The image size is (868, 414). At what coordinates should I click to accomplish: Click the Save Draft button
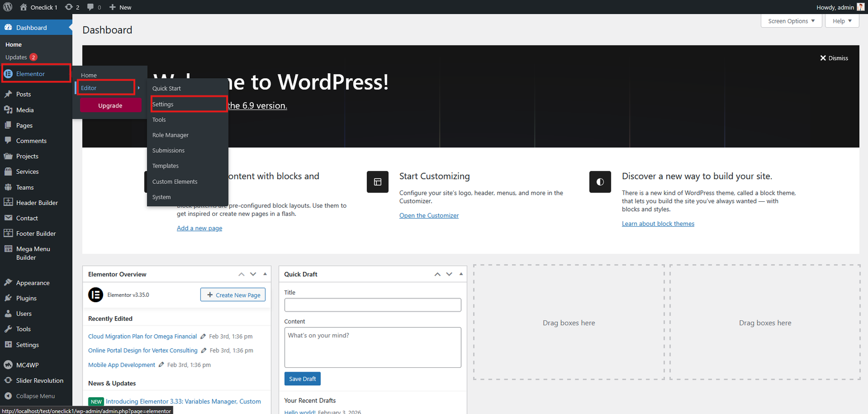302,379
